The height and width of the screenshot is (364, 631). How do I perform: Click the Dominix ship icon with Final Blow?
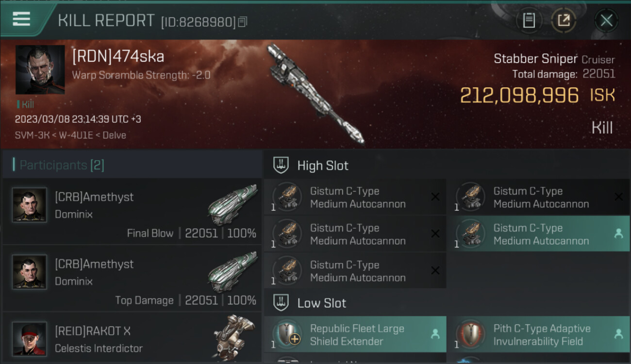232,204
